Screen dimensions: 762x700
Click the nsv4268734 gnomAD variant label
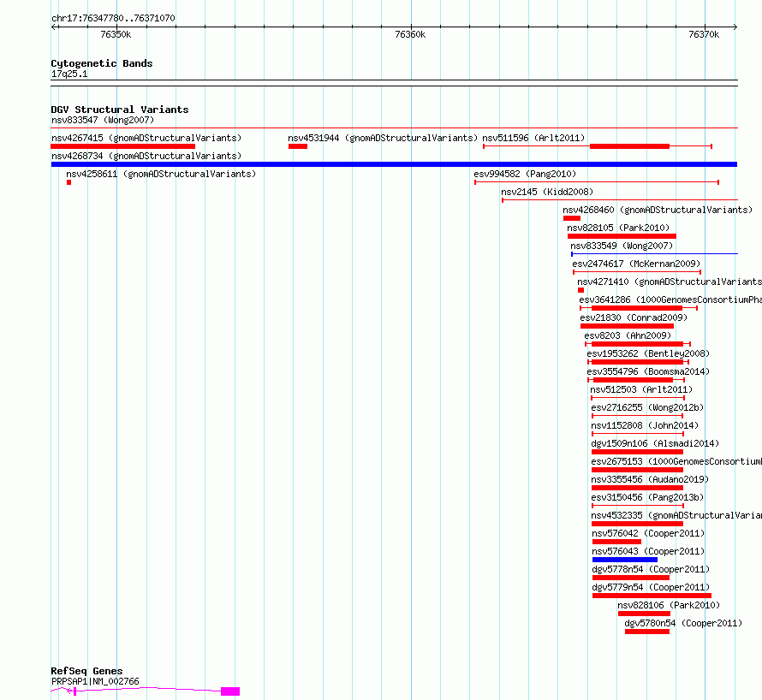[146, 156]
